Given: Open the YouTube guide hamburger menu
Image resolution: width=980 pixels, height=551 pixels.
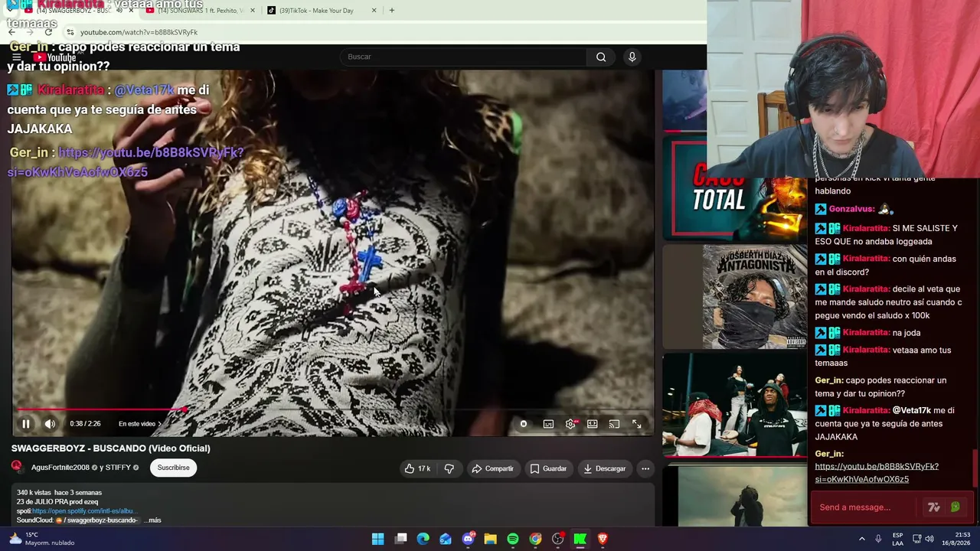Looking at the screenshot, I should click(16, 57).
